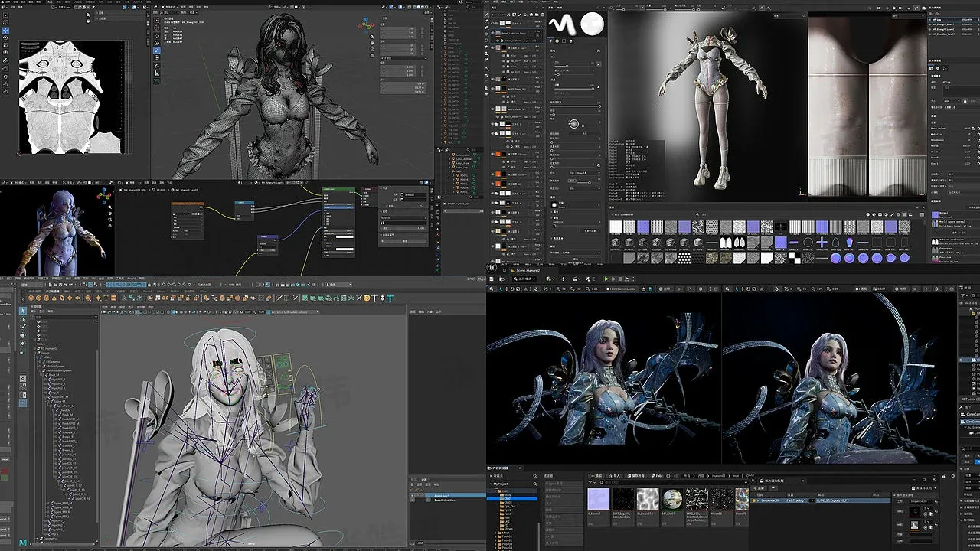This screenshot has height=551, width=980.
Task: Click the 保存所有 button in Unreal's content browser
Action: pos(637,475)
